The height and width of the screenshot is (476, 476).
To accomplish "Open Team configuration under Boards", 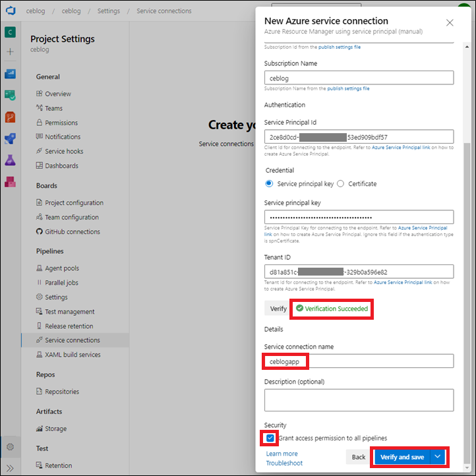I will pos(72,218).
